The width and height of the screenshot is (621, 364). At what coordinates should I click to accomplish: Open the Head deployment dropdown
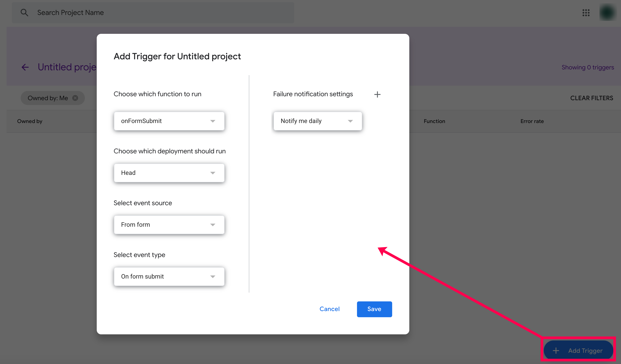(169, 173)
